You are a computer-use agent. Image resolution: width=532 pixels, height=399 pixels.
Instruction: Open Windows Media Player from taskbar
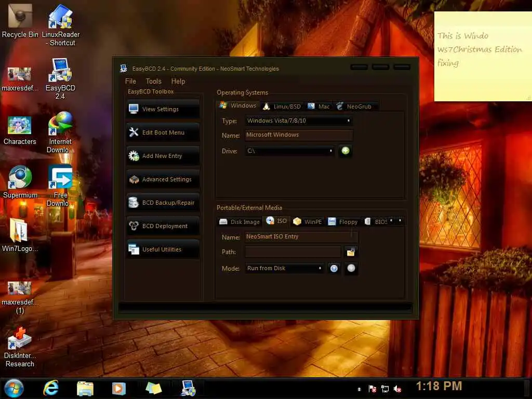pyautogui.click(x=119, y=389)
